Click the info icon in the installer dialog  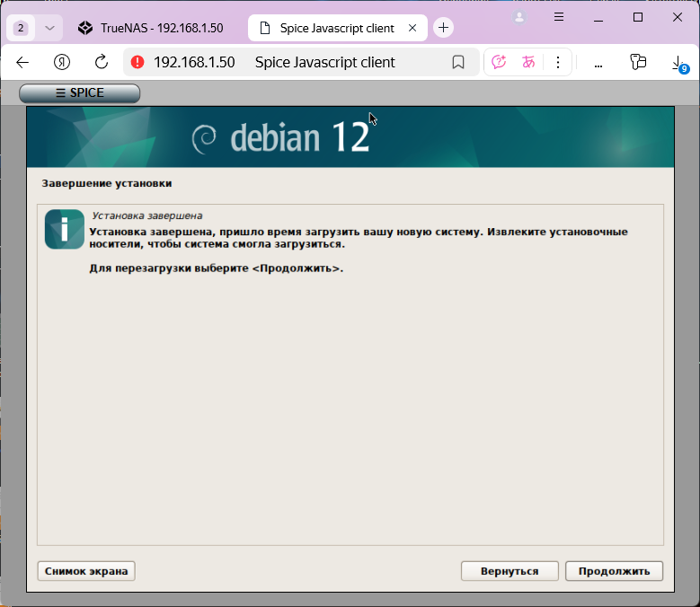pos(65,229)
